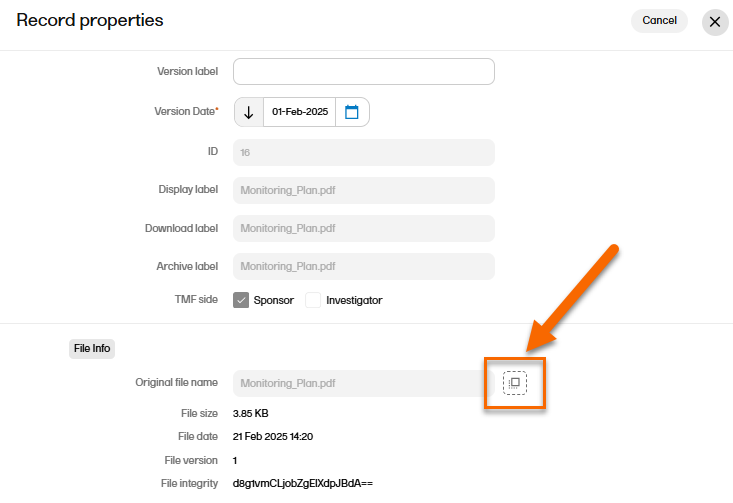This screenshot has width=733, height=503.
Task: Copy the original file name
Action: (515, 383)
